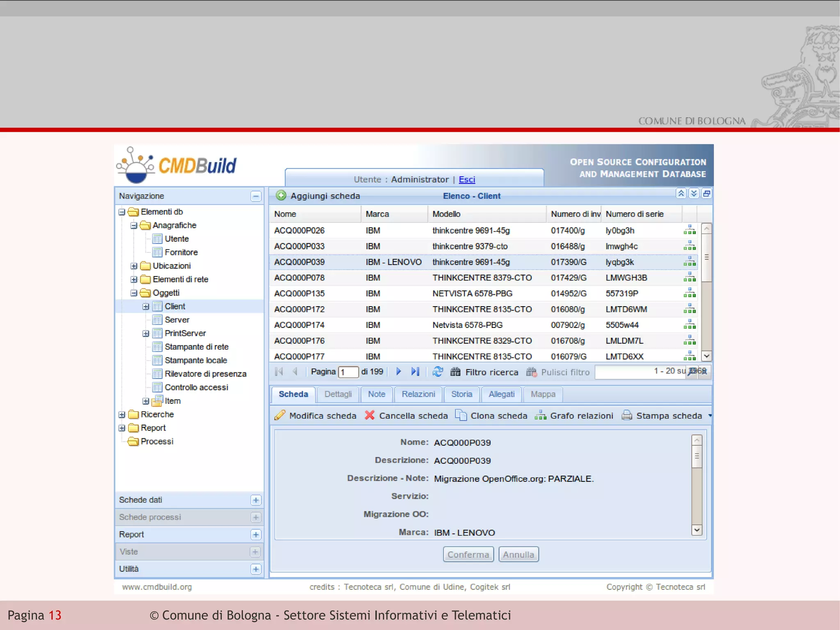Collapse Oggetti tree node
The width and height of the screenshot is (840, 630).
tap(134, 293)
